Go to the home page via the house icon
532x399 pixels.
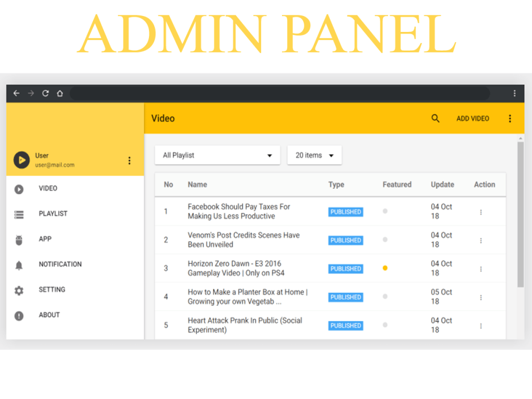[x=60, y=93]
